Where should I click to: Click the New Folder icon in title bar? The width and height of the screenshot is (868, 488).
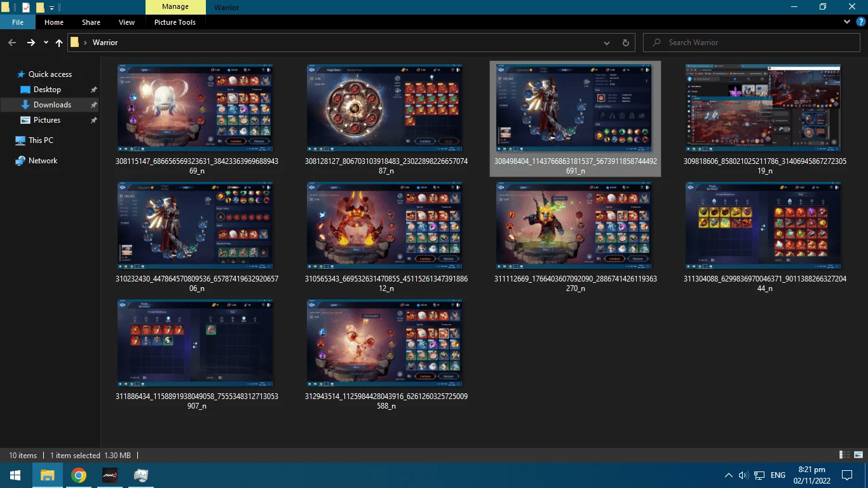click(x=40, y=7)
